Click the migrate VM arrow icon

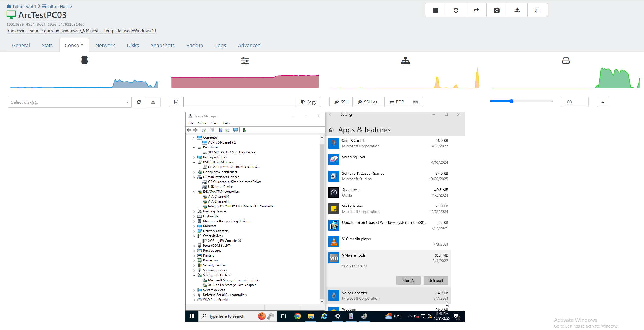click(x=476, y=10)
